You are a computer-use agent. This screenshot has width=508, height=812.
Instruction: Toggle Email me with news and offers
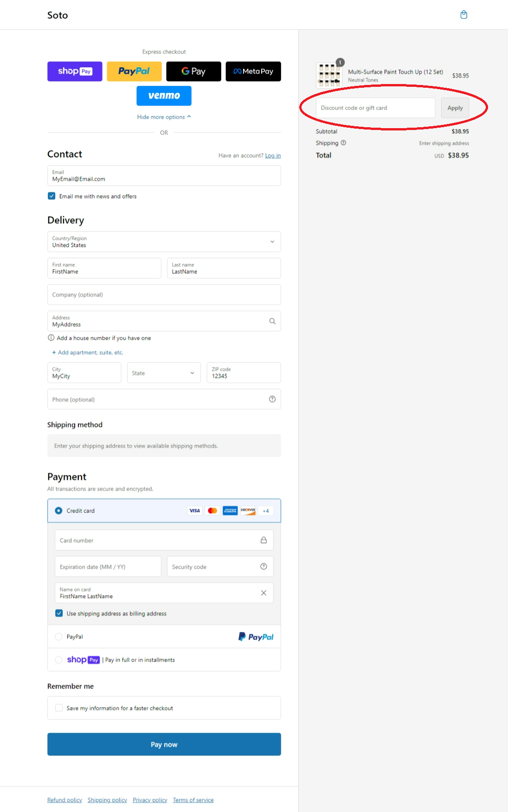[x=51, y=196]
